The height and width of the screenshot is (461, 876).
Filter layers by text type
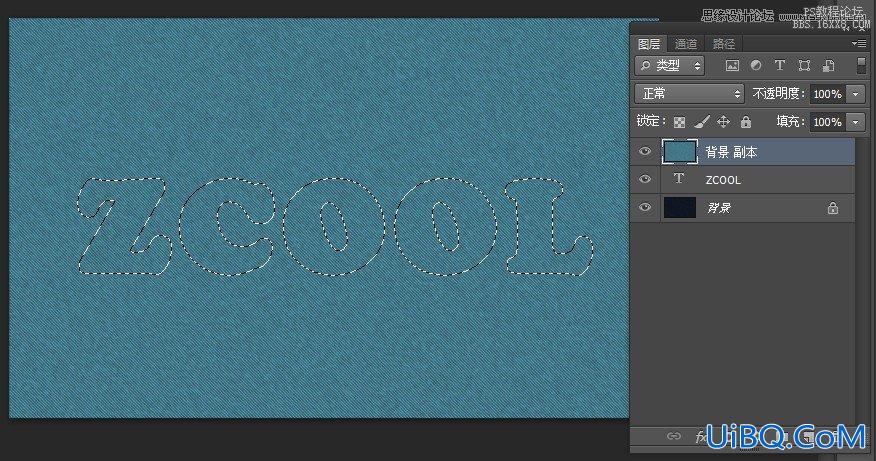coord(780,66)
